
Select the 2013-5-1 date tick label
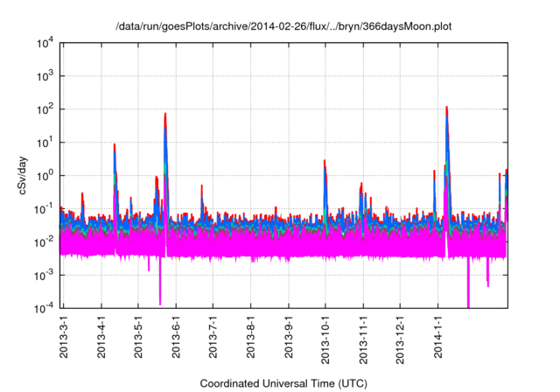coord(138,339)
